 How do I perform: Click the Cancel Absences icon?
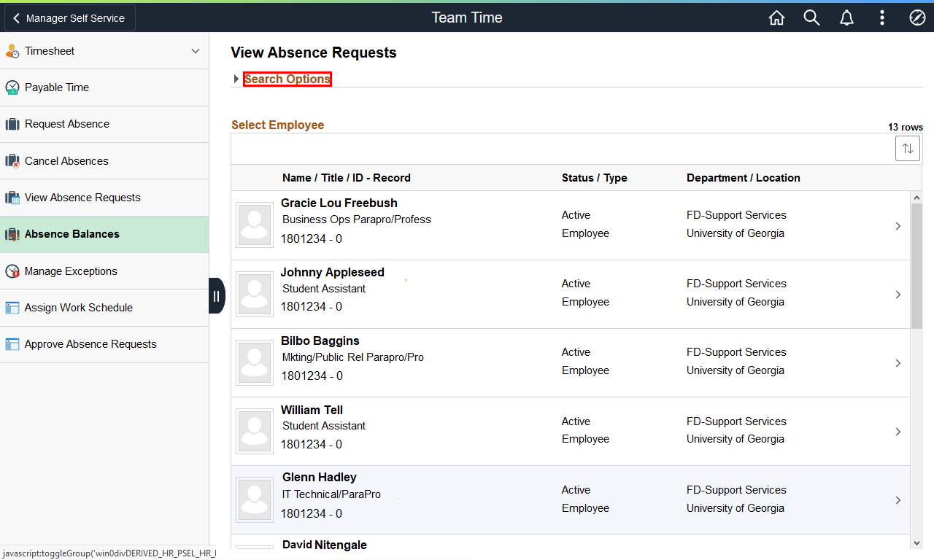12,161
